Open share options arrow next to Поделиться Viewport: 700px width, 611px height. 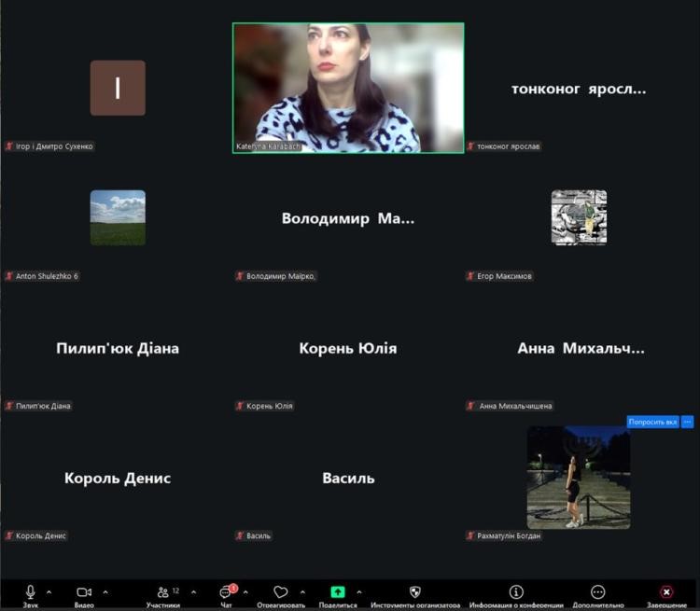tap(359, 591)
